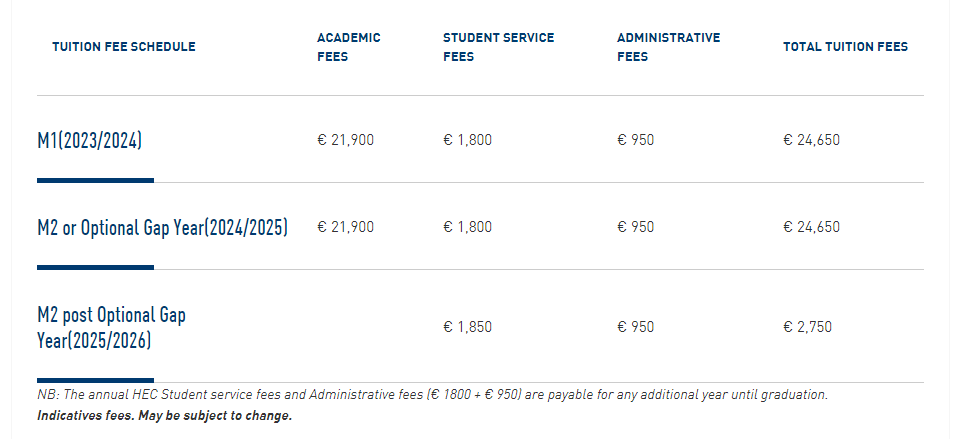Click the € 2,750 total tuition fees
Image resolution: width=959 pixels, height=439 pixels.
pos(807,327)
